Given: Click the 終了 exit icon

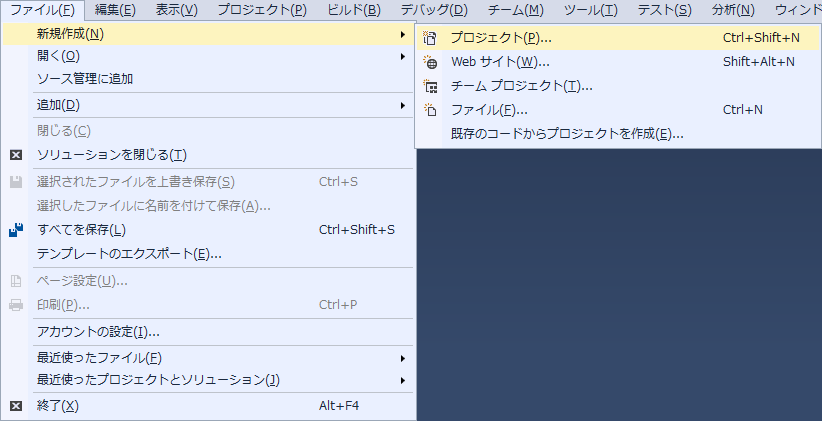Looking at the screenshot, I should [16, 406].
